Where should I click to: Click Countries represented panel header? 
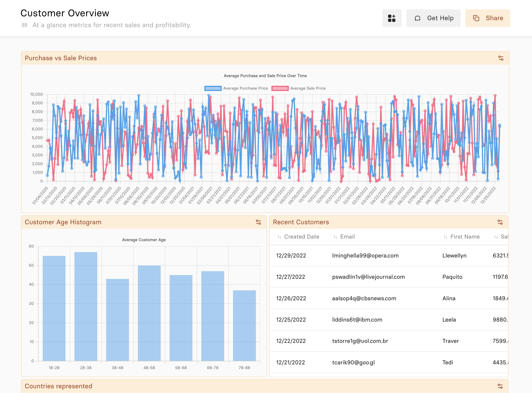tap(265, 386)
